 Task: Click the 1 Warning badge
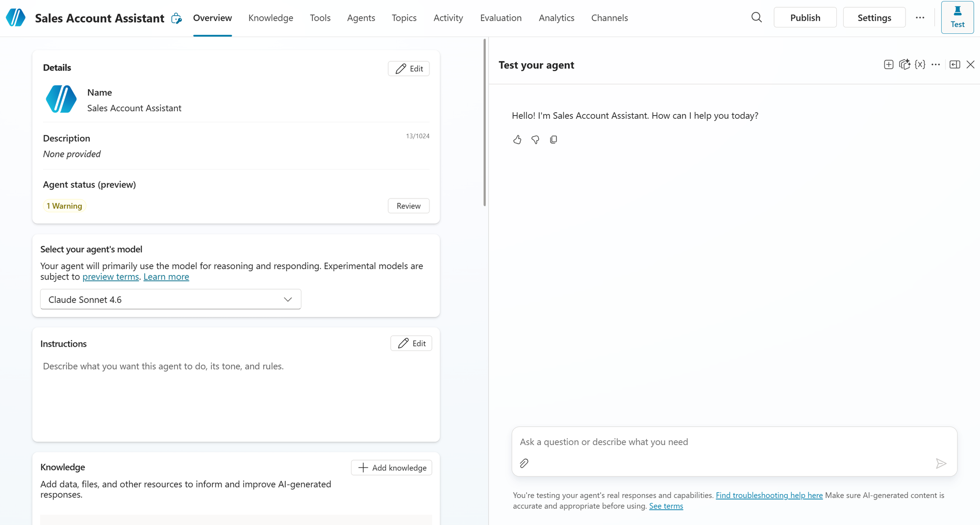[x=64, y=206]
